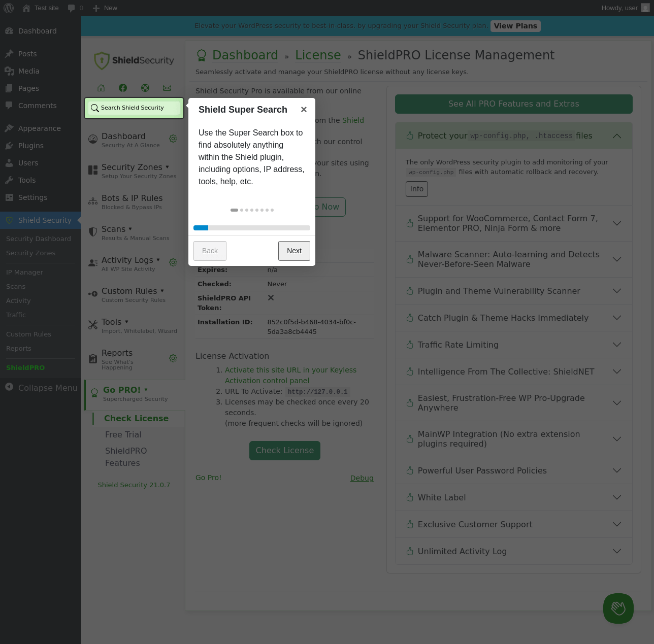
Task: Click the Reports calendar icon in the Shield menu
Action: click(x=93, y=359)
